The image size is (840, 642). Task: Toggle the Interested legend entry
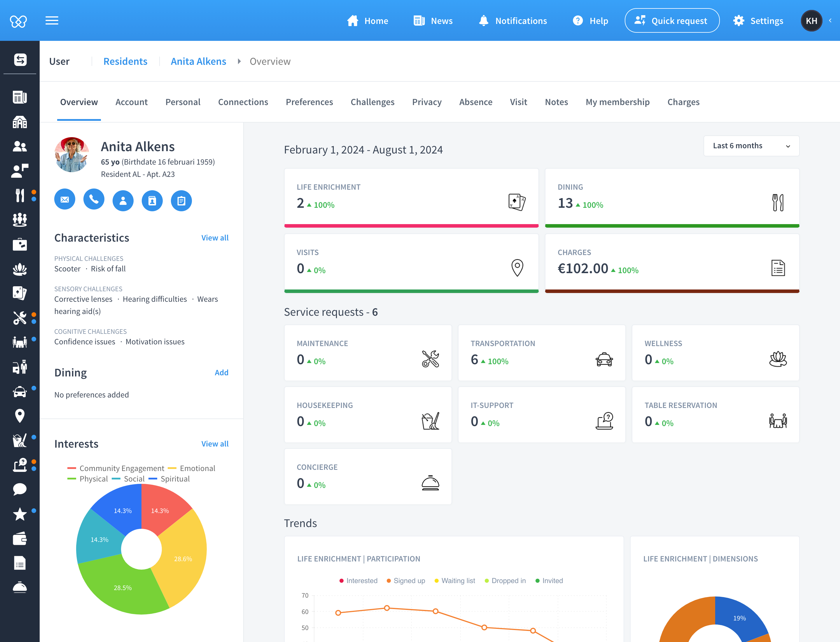pos(358,580)
